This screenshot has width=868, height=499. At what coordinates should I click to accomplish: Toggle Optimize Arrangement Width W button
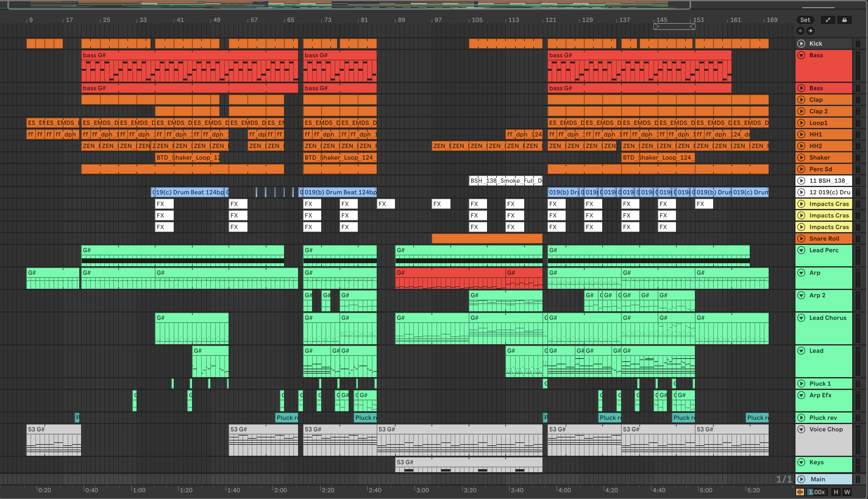(847, 492)
